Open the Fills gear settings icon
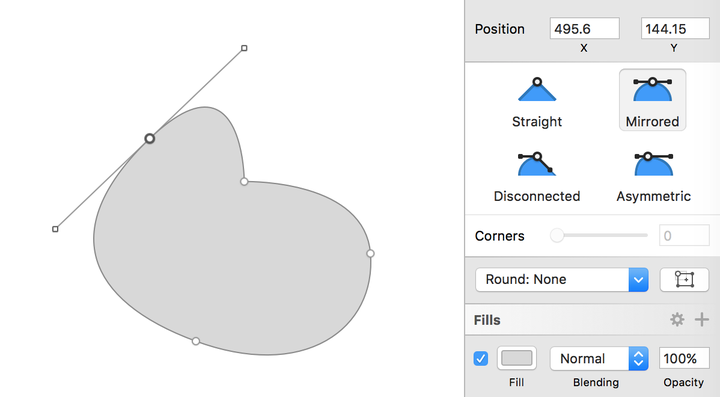Image resolution: width=720 pixels, height=397 pixels. click(x=677, y=319)
